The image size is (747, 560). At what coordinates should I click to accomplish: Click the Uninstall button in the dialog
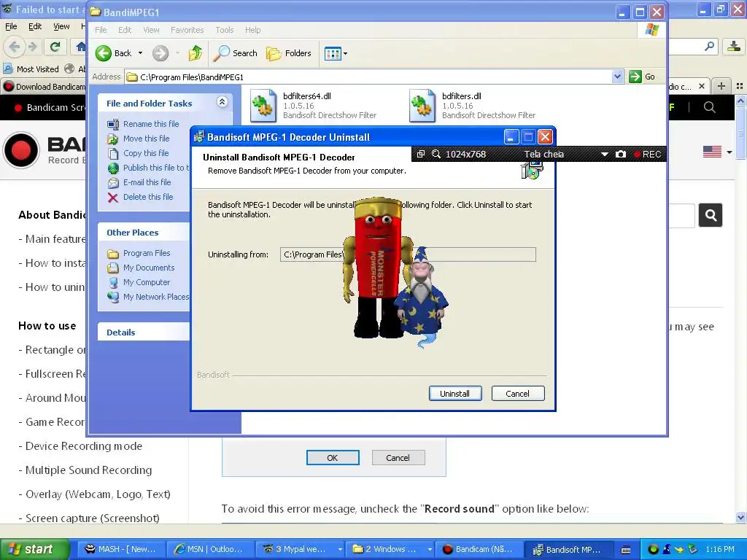455,393
